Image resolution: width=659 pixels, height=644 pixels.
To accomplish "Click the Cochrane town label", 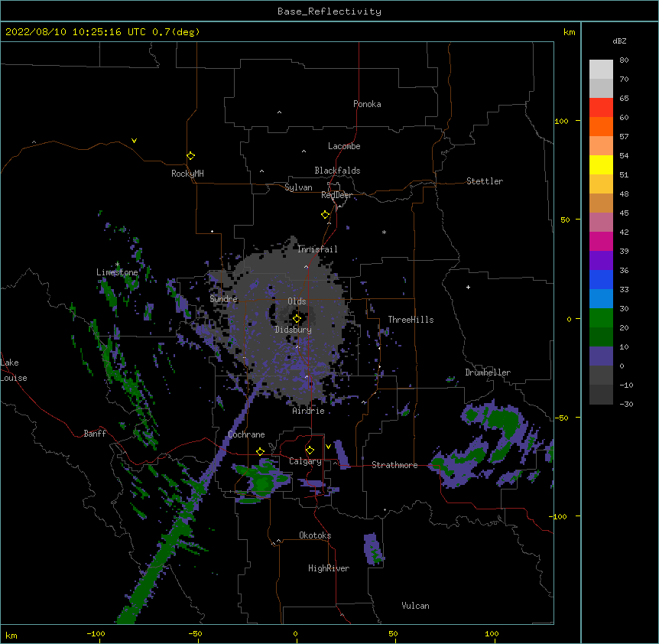I will 246,434.
